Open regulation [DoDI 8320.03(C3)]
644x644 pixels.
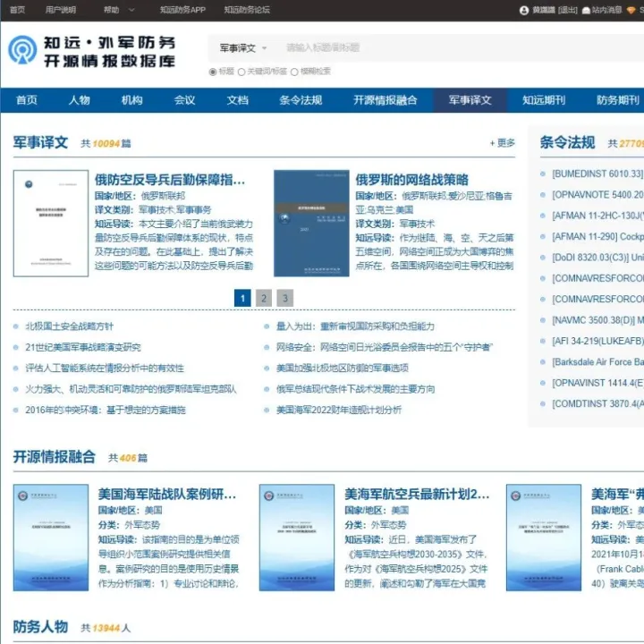coord(597,258)
